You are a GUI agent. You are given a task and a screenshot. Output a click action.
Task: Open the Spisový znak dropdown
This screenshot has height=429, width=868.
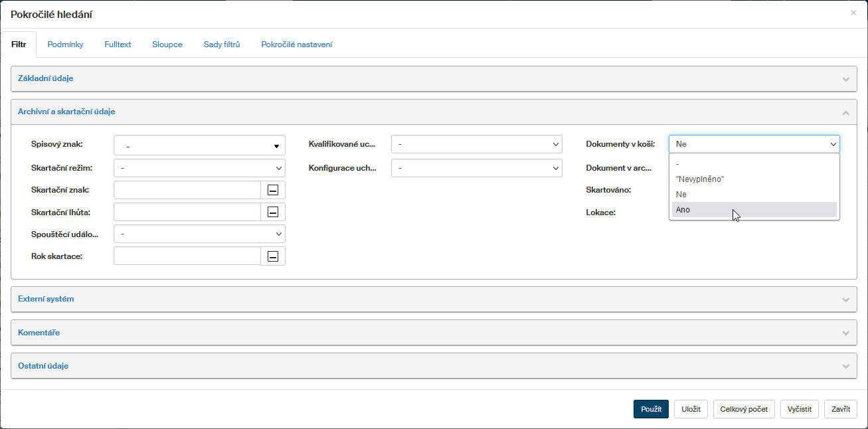199,145
